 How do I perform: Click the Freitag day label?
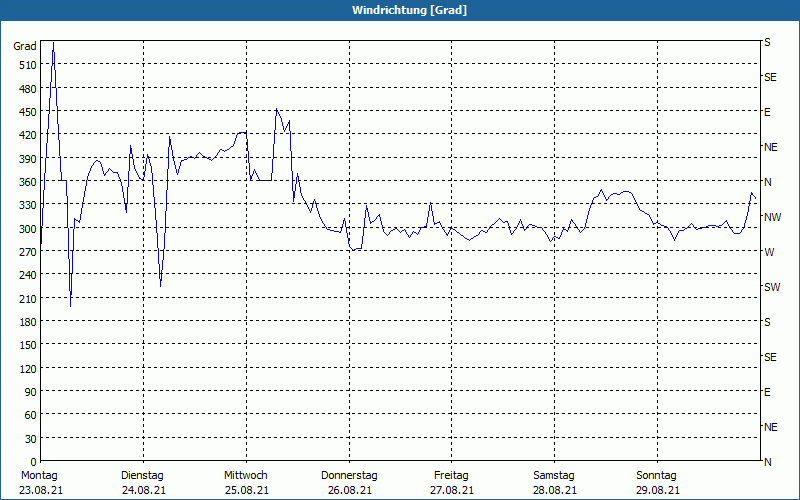[452, 475]
